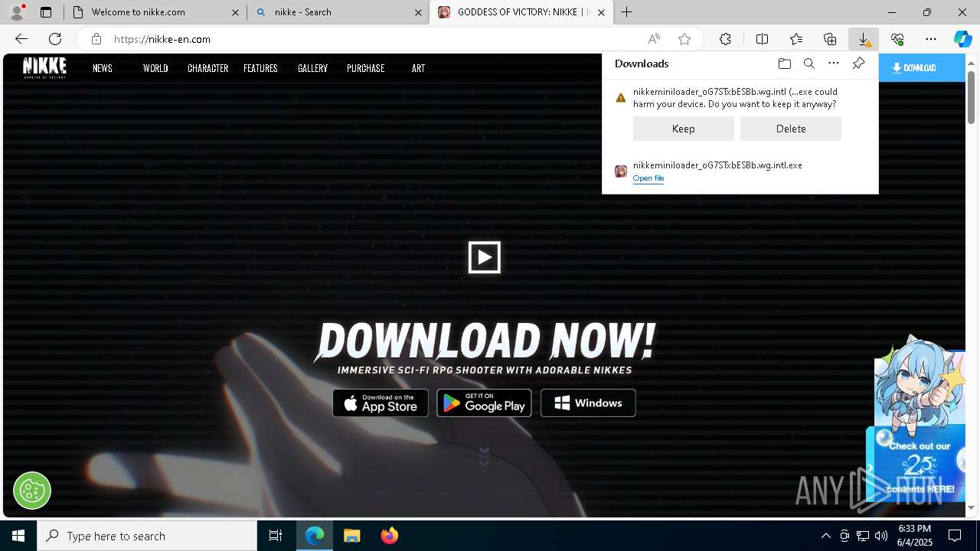Screen dimensions: 980x551
Task: Show hidden system tray icons
Action: click(825, 536)
